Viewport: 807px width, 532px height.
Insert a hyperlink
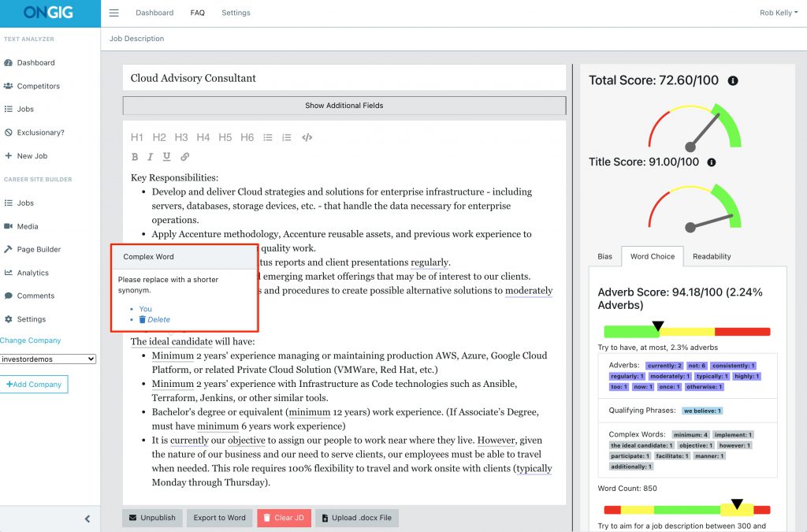click(184, 156)
